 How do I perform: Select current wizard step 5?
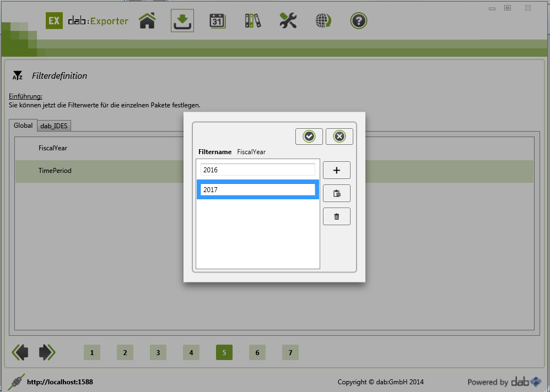224,352
